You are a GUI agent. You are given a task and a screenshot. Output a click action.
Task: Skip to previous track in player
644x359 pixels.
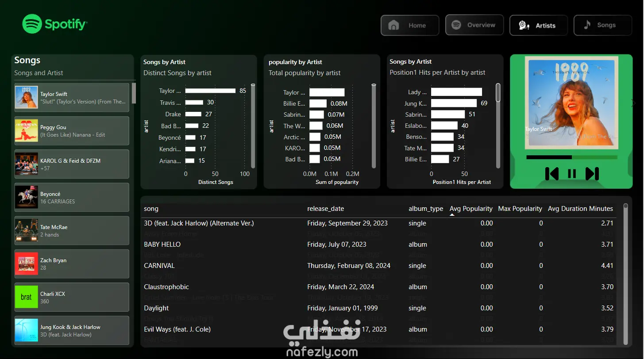pos(551,174)
